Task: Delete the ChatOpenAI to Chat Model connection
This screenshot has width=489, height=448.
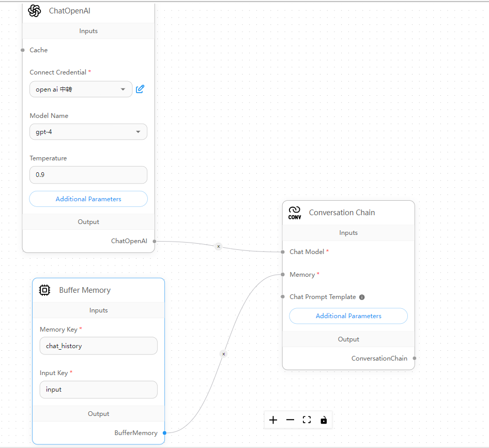Action: tap(218, 247)
